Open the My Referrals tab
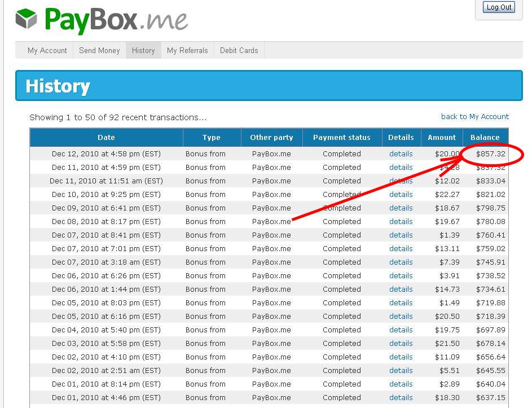The height and width of the screenshot is (408, 532). [187, 50]
